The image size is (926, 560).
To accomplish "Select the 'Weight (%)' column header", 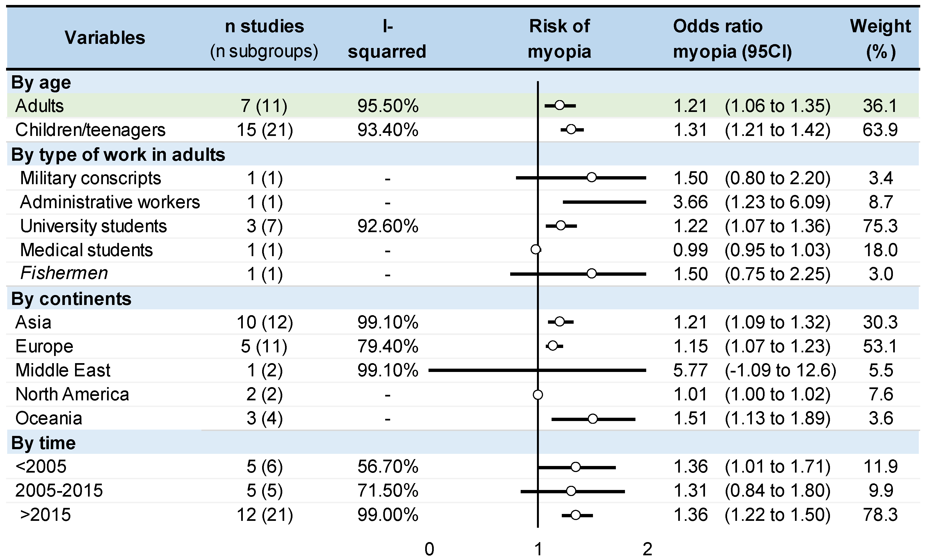I will tap(880, 39).
